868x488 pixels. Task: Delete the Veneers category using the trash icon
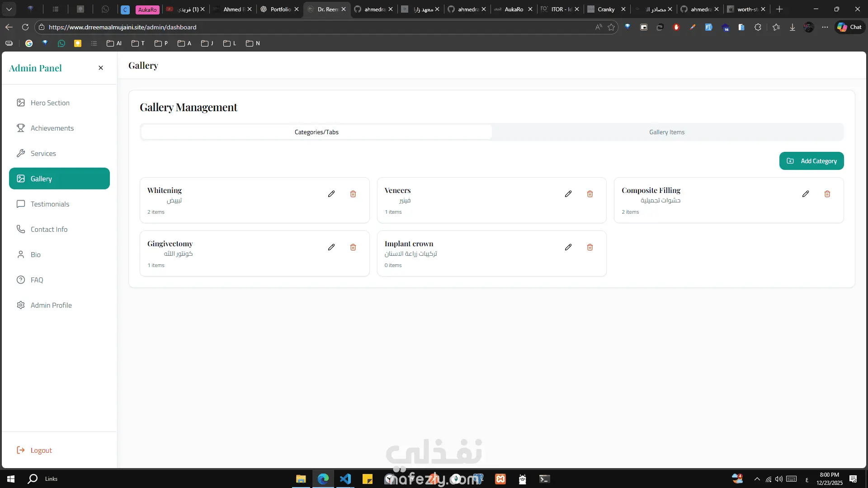point(590,194)
